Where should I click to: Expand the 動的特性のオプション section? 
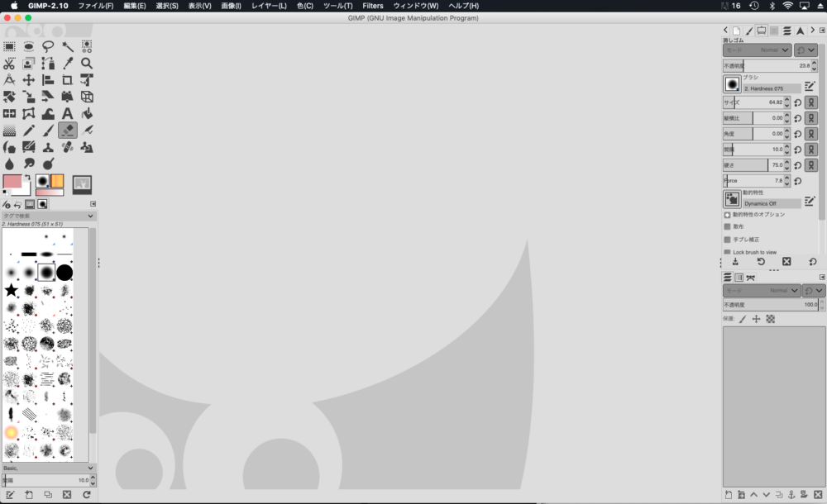[x=728, y=215]
